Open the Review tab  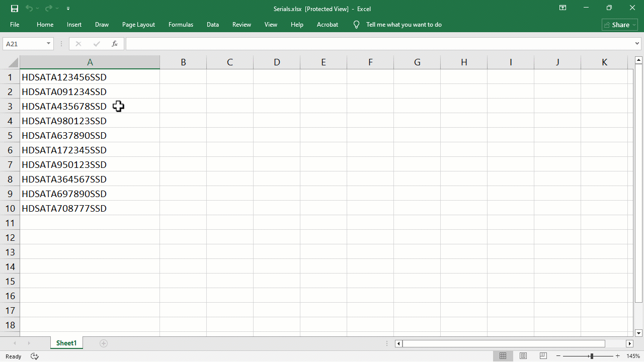coord(242,25)
